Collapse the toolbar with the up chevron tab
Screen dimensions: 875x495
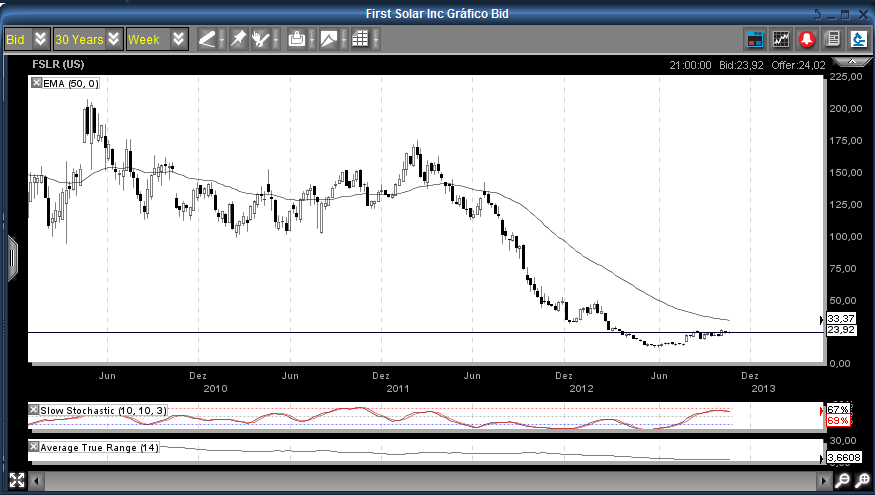[852, 61]
